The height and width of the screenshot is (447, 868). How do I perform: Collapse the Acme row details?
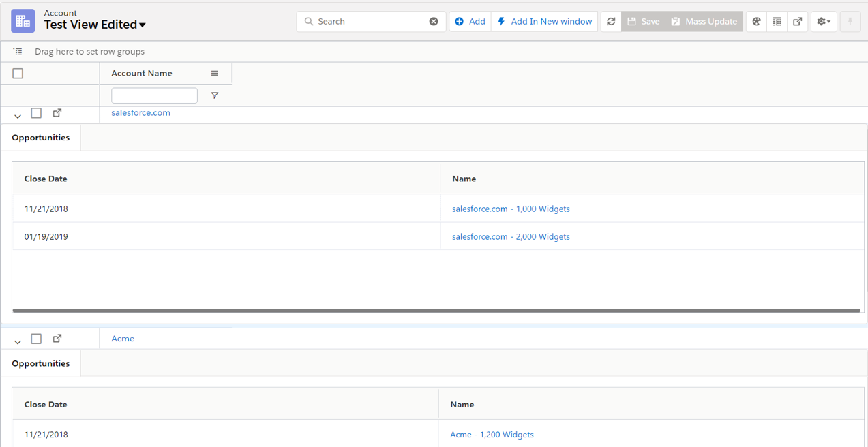[18, 342]
